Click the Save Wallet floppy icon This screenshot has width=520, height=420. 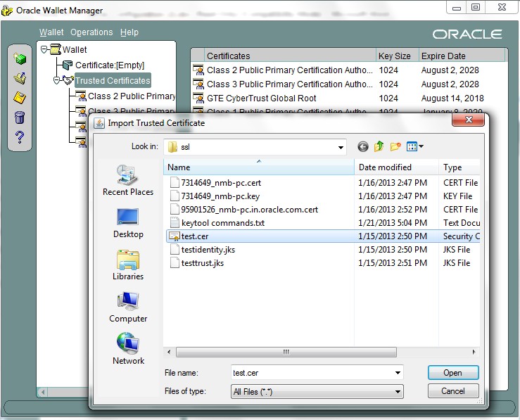[20, 98]
